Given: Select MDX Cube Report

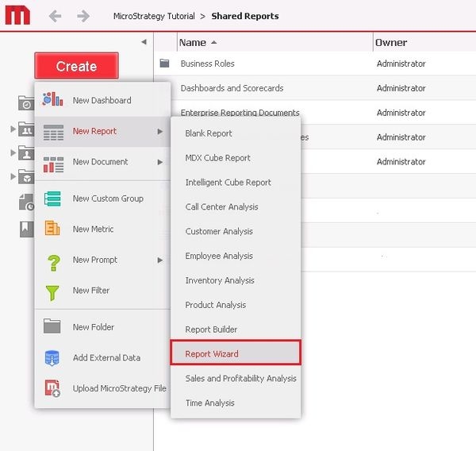Looking at the screenshot, I should (236, 158).
